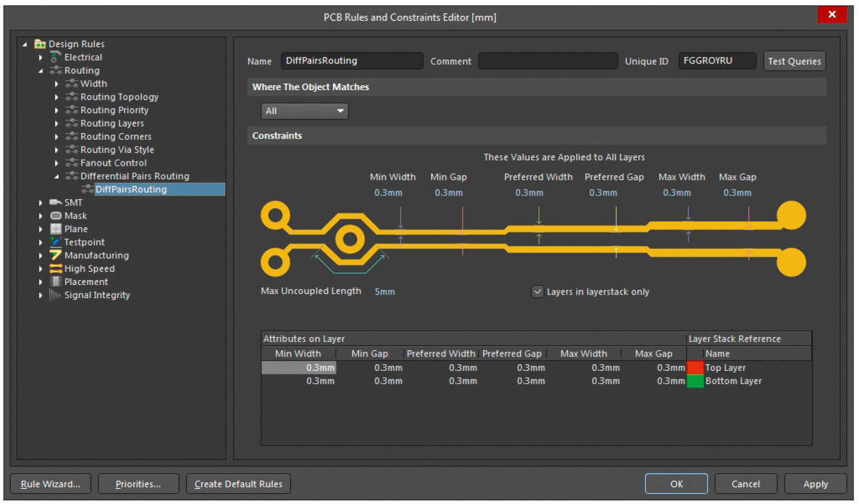Click the Electrical category icon
Screen dimensions: 859x504
[x=56, y=57]
